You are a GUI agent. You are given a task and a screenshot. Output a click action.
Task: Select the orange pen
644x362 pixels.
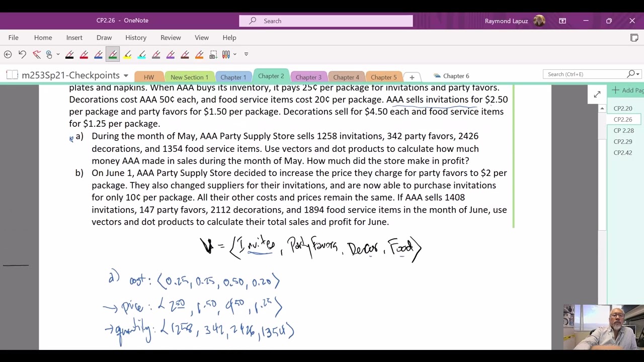coord(199,54)
